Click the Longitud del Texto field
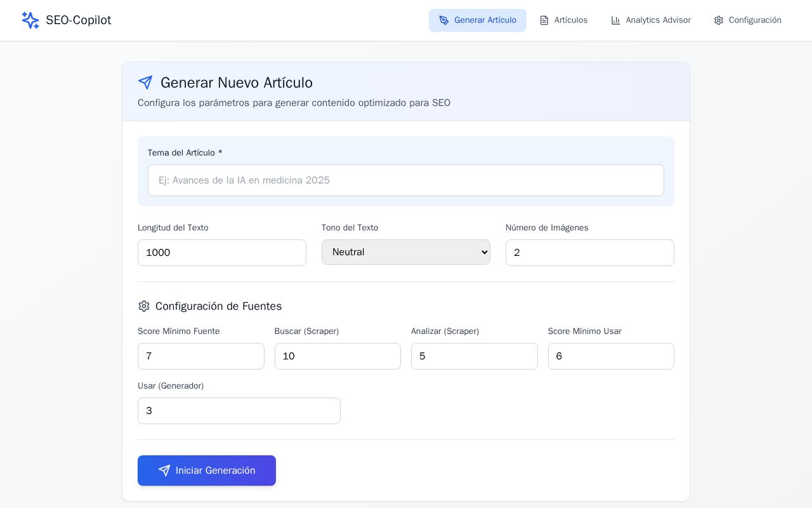Screen dimensions: 812x508 point(222,253)
